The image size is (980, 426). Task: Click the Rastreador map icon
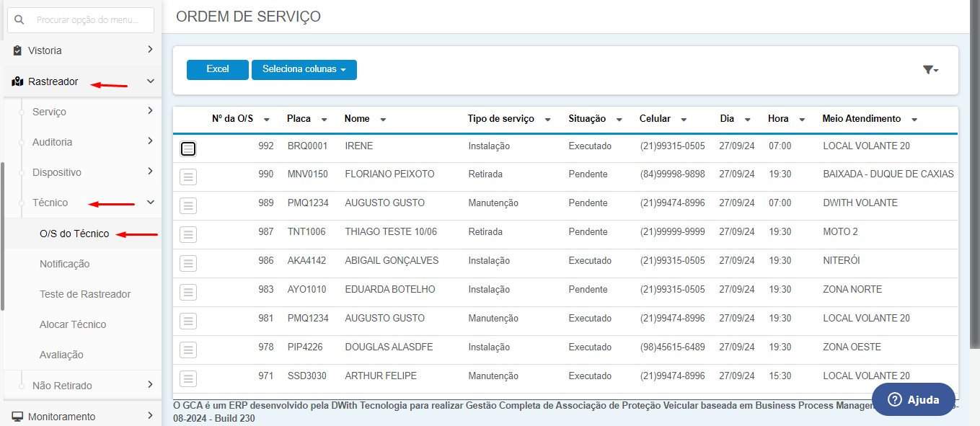(x=17, y=81)
